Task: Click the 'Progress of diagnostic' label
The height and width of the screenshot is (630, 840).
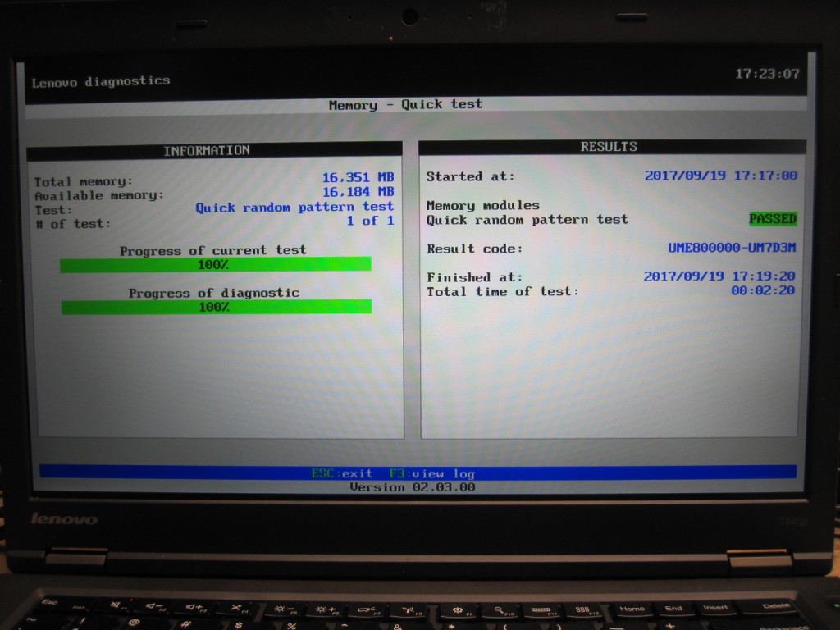Action: click(x=214, y=293)
